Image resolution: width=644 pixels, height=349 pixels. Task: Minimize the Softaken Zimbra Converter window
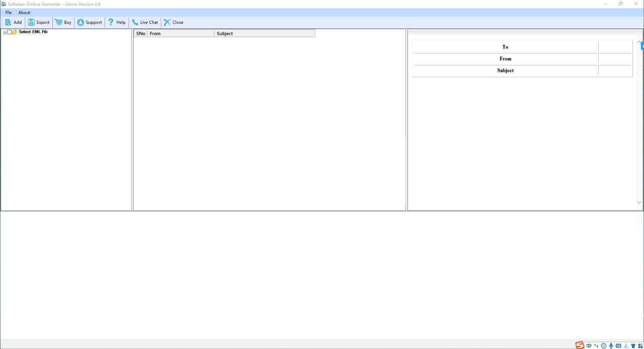[605, 4]
